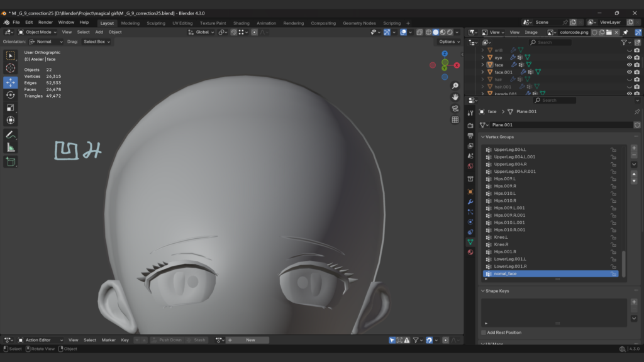
Task: Pick the Add Cube tool
Action: (11, 162)
